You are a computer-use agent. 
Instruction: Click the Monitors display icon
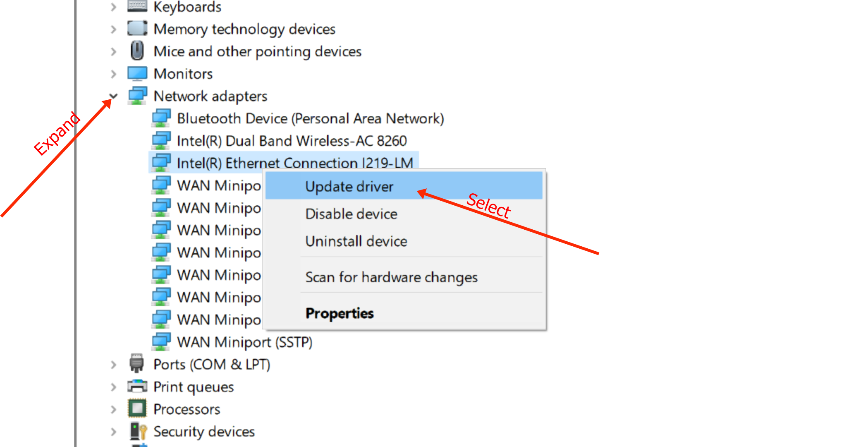(137, 74)
